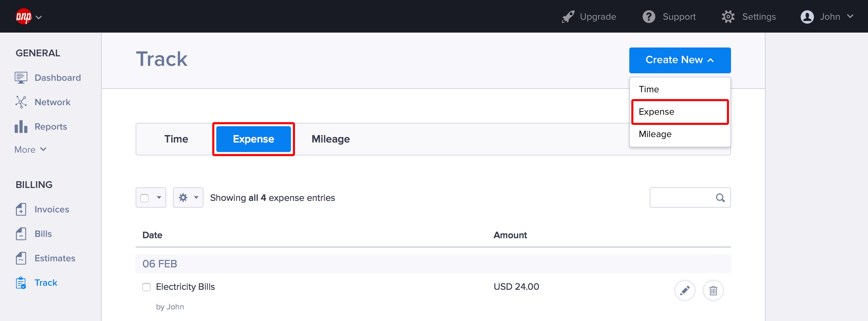Click into the expense search field
868x321 pixels.
[x=682, y=197]
